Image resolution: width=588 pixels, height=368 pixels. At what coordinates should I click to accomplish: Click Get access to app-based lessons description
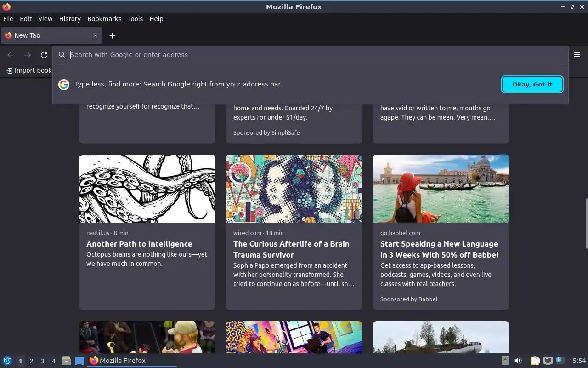[436, 275]
